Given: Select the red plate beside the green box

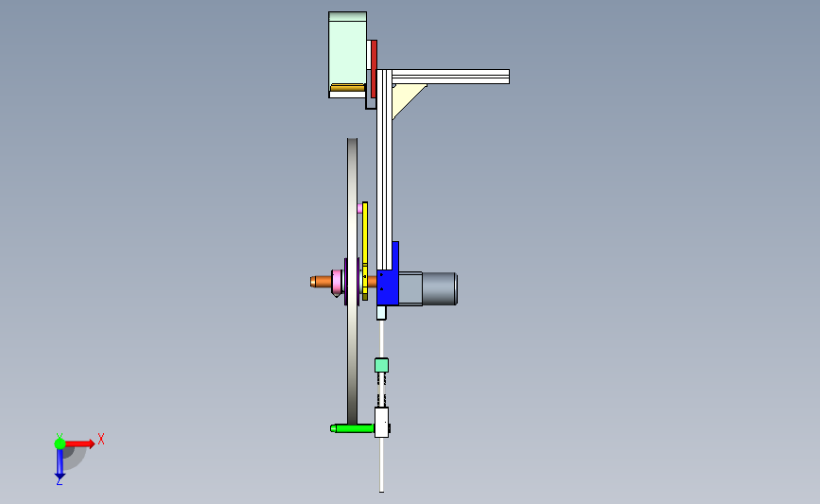Looking at the screenshot, I should coord(374,68).
